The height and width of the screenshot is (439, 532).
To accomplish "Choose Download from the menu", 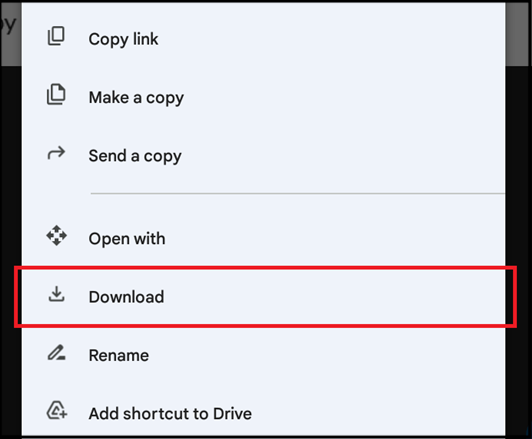I will click(263, 297).
